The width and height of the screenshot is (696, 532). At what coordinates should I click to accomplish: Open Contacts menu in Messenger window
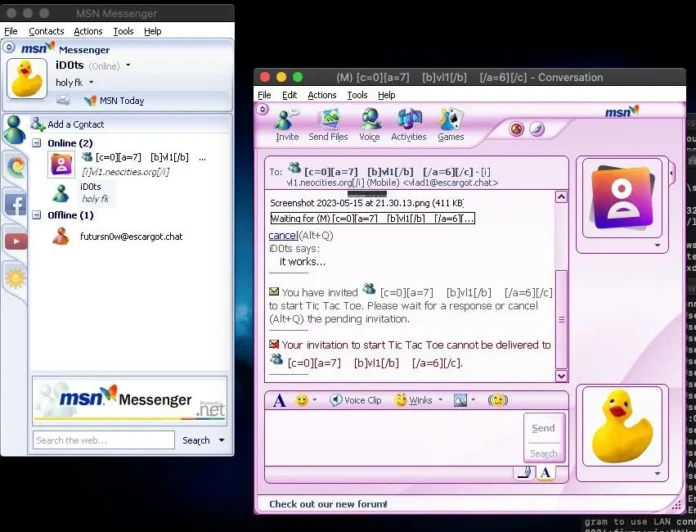pyautogui.click(x=46, y=32)
